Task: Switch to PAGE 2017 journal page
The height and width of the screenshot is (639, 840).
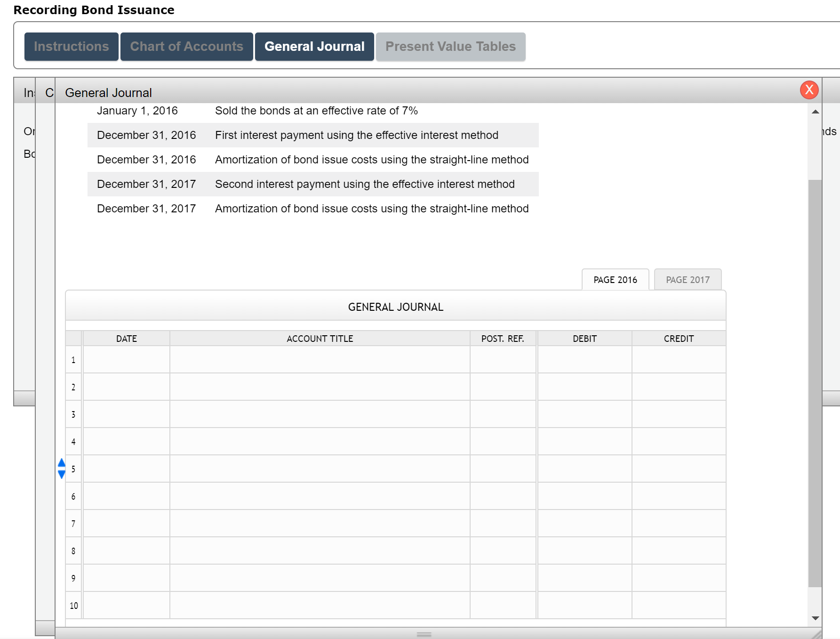Action: pyautogui.click(x=688, y=280)
